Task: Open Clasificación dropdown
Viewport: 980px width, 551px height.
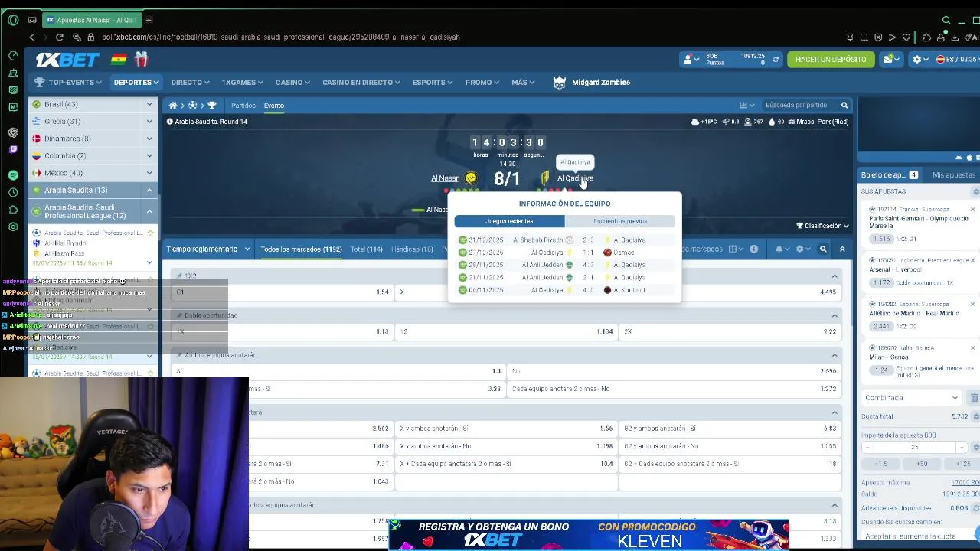Action: pyautogui.click(x=822, y=226)
